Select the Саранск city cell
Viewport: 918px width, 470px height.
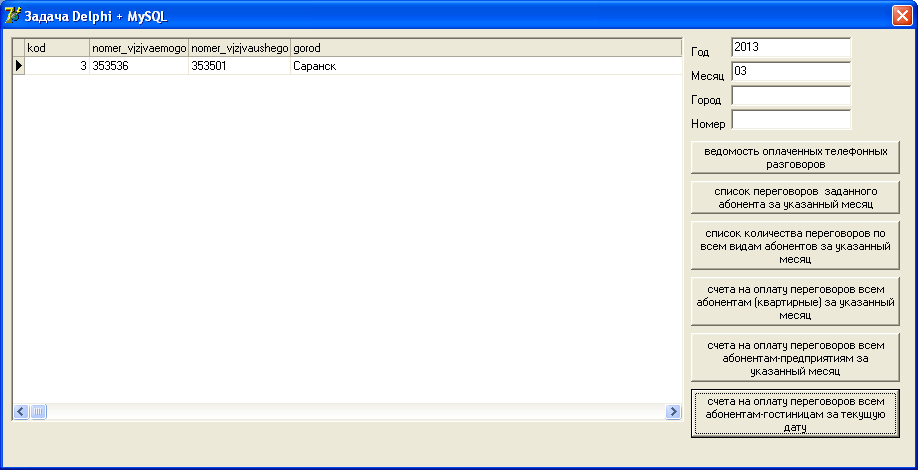tap(486, 66)
